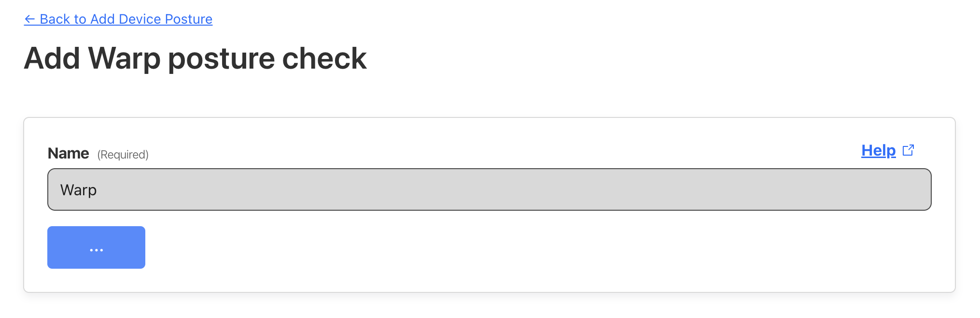Screen dimensions: 980x318
Task: Click the word check in the heading
Action: [324, 58]
